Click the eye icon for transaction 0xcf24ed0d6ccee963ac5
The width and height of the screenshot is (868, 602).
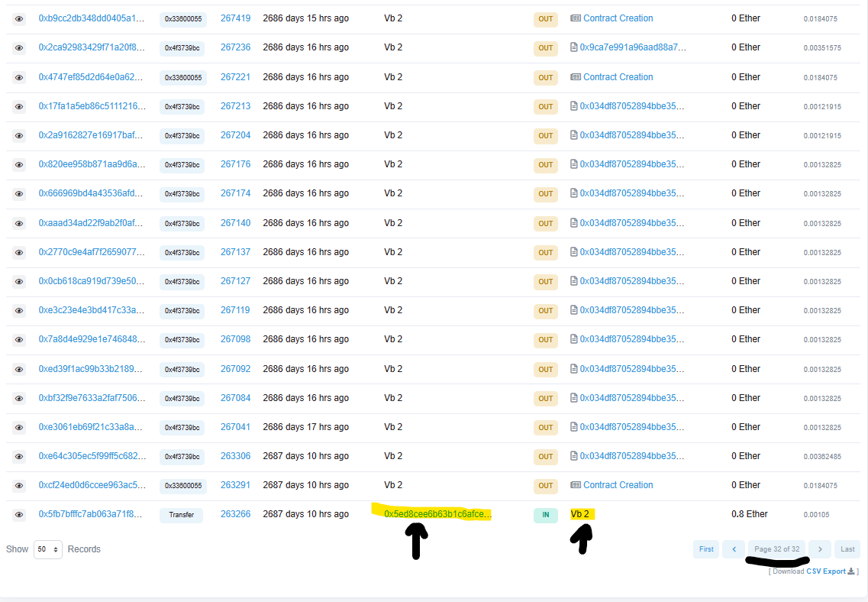point(19,486)
